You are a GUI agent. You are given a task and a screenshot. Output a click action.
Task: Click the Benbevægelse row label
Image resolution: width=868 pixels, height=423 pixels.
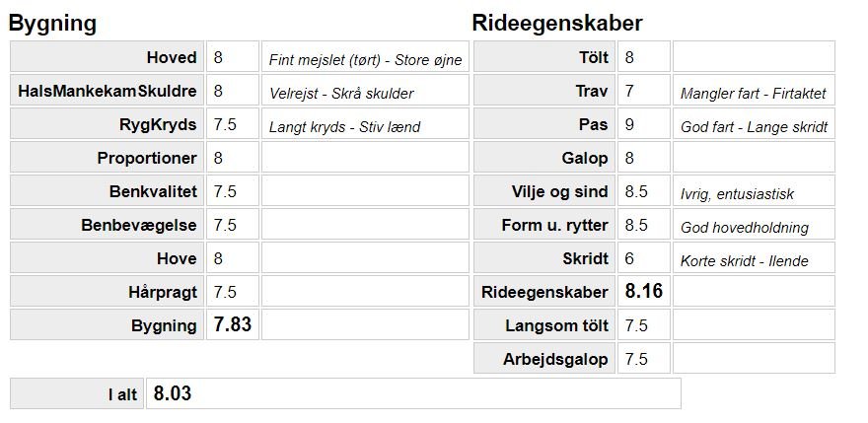(107, 226)
